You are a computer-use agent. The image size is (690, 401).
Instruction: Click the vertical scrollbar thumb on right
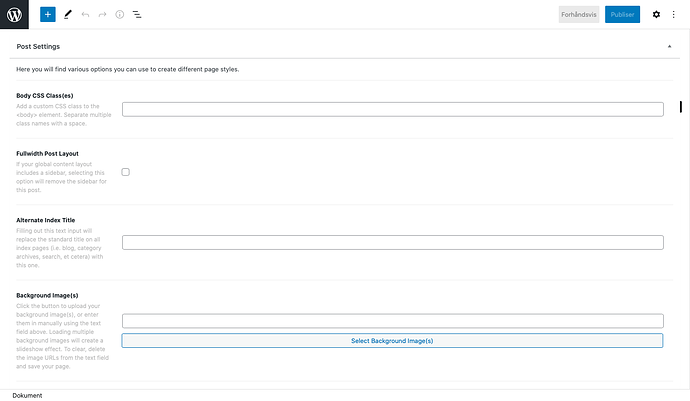pos(681,107)
